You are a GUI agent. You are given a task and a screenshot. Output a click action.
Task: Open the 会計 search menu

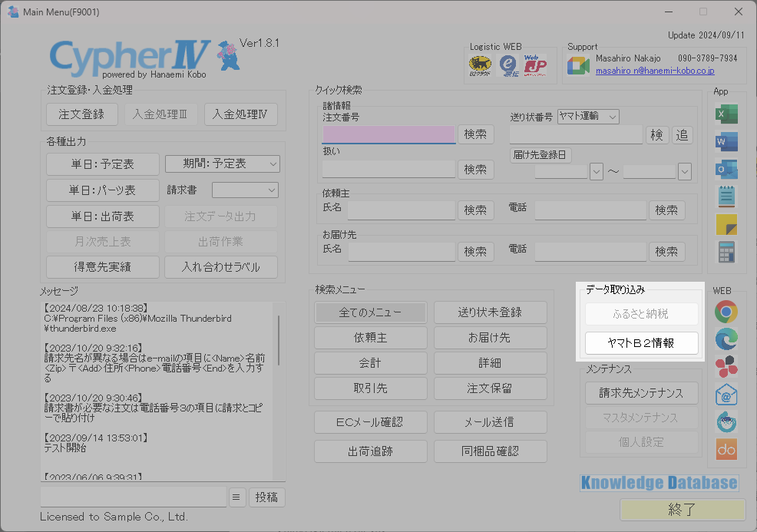(x=370, y=363)
